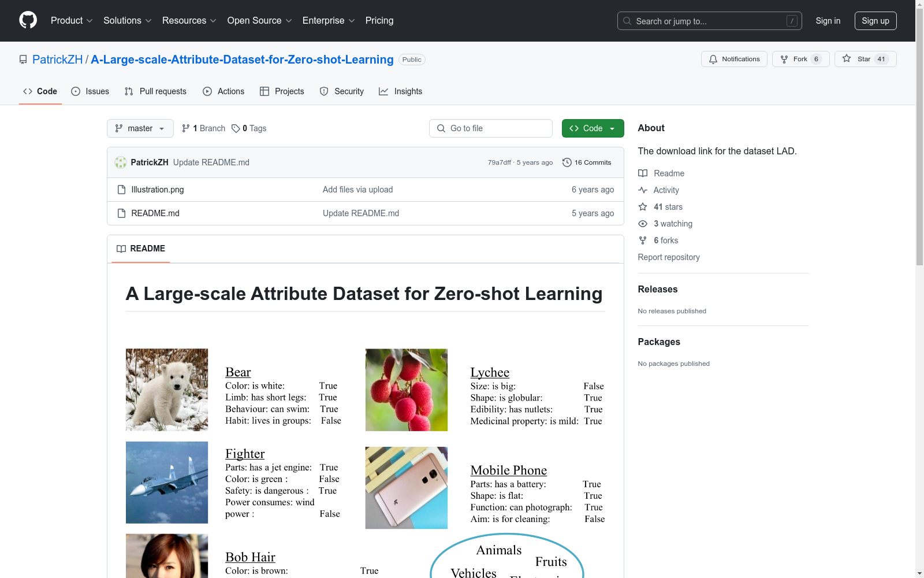
Task: Click the Add files via upload commit message
Action: 357,190
